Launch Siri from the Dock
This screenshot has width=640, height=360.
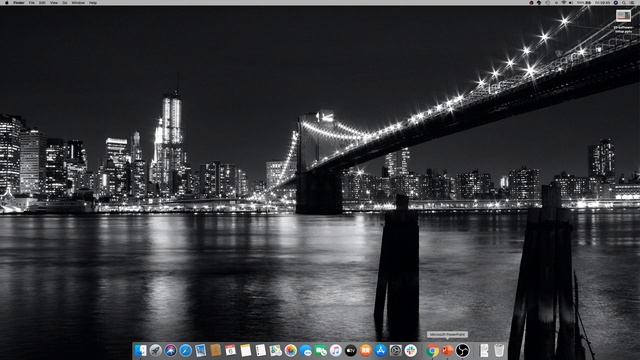[170, 350]
